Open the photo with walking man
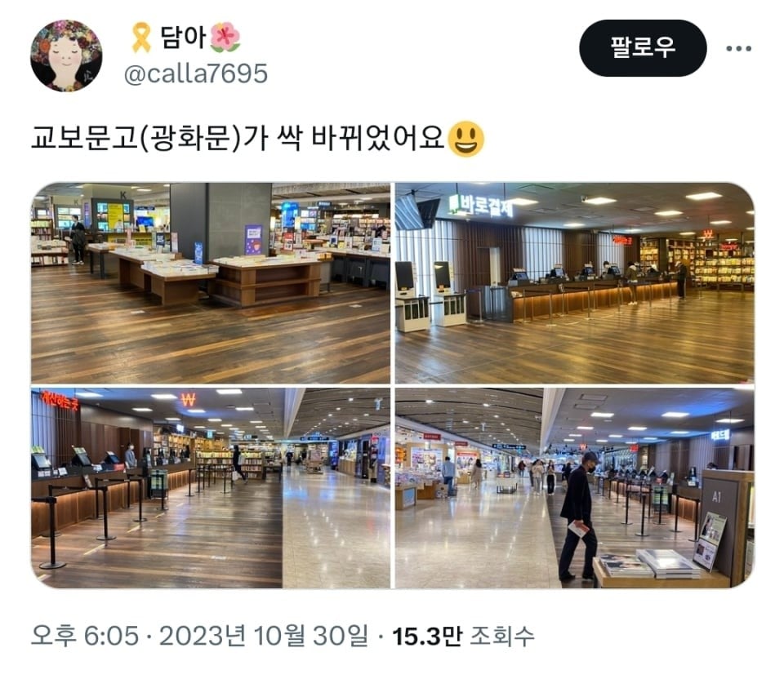This screenshot has height=679, width=784. pyautogui.click(x=574, y=488)
